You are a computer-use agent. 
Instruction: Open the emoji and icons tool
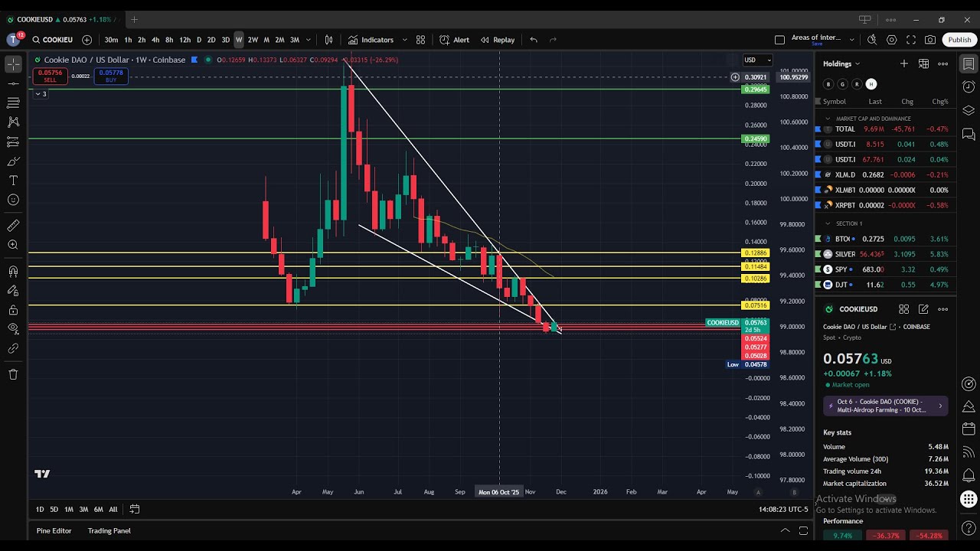[13, 200]
